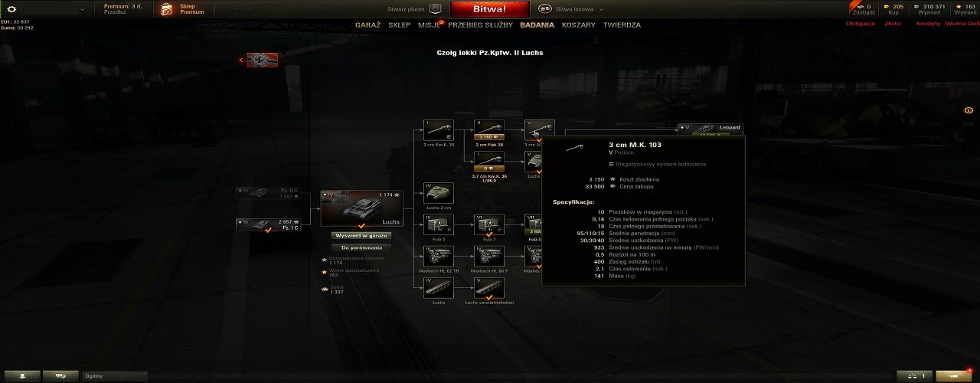Open the KOSZARY tab
Viewport: 980px width, 383px height.
pyautogui.click(x=578, y=25)
